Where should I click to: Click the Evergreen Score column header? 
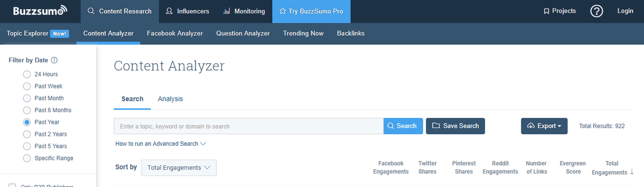(573, 168)
